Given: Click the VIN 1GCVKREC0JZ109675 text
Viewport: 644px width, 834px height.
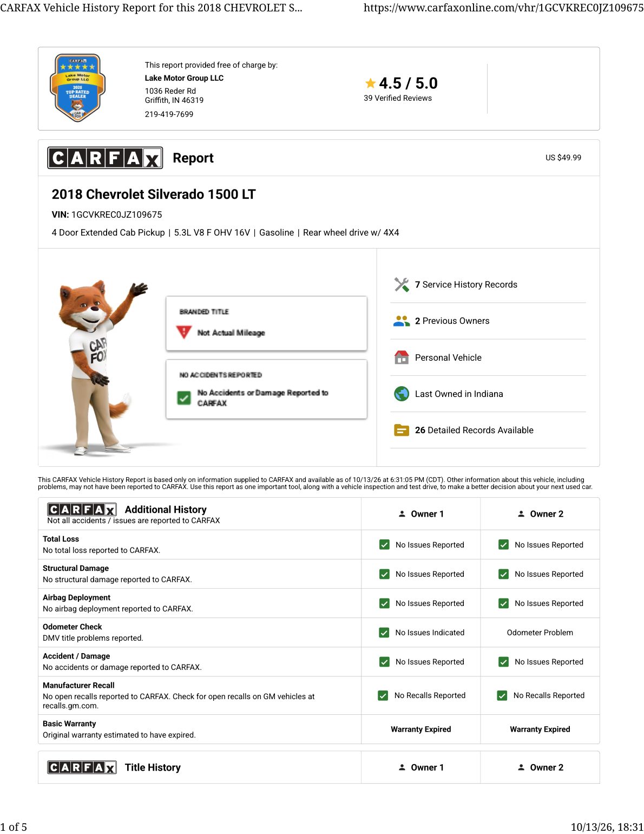Looking at the screenshot, I should (107, 214).
